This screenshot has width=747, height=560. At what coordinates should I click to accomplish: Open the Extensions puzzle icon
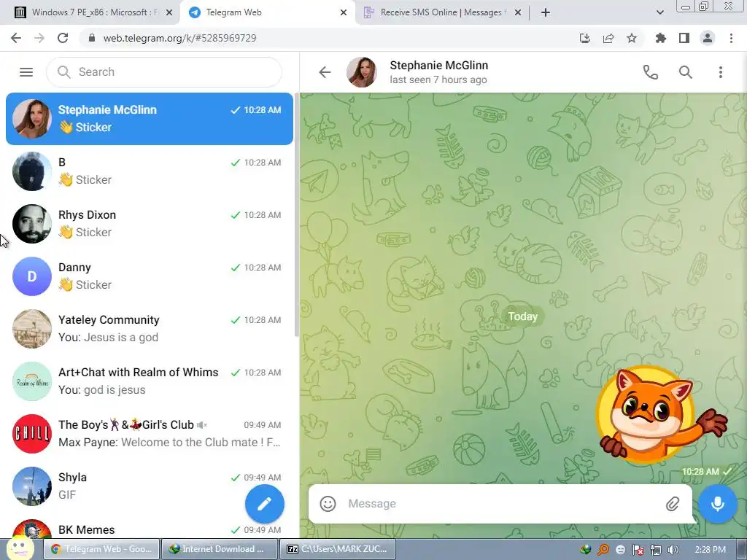click(x=660, y=38)
